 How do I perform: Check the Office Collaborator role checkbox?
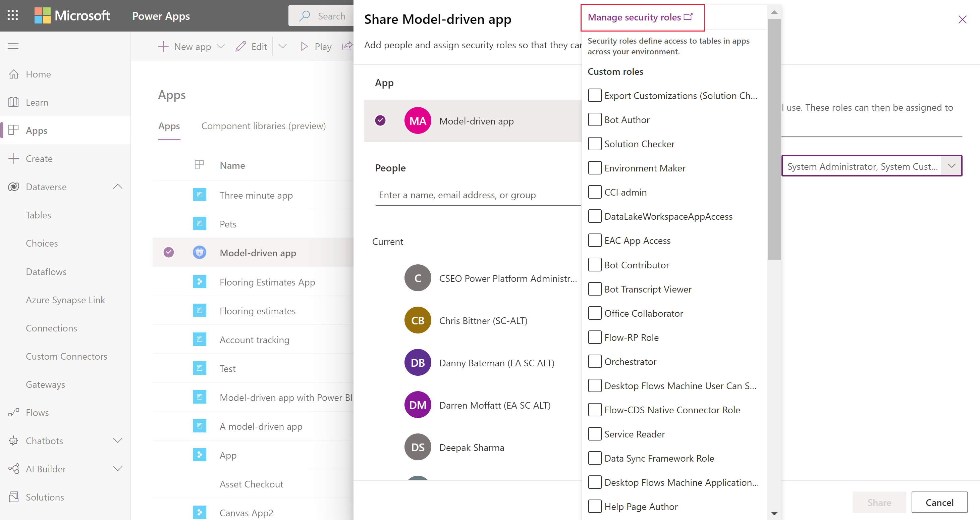(595, 313)
